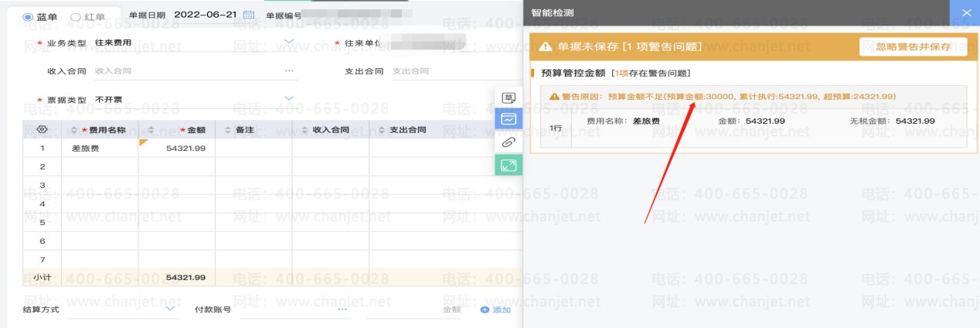This screenshot has width=980, height=328.
Task: Sort by table 支出合同 column arrows
Action: tap(382, 130)
